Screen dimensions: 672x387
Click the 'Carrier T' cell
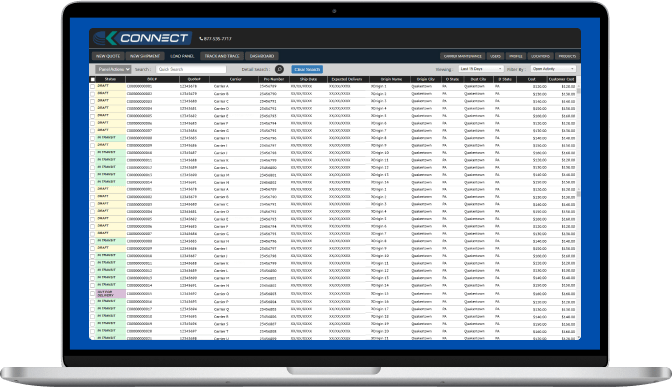pyautogui.click(x=221, y=331)
